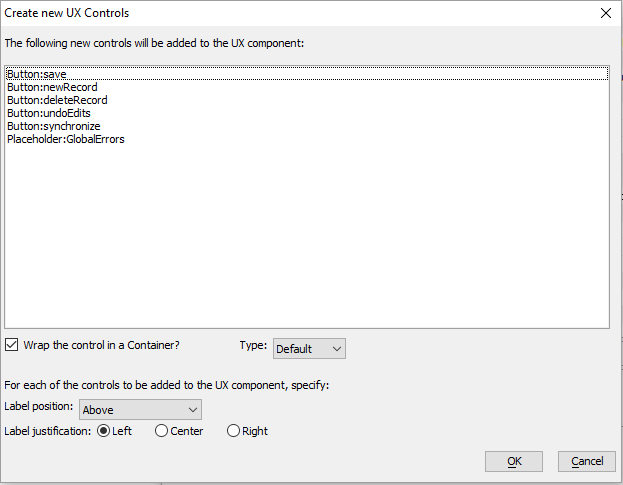
Task: Dismiss the dialog with Cancel
Action: tap(587, 461)
